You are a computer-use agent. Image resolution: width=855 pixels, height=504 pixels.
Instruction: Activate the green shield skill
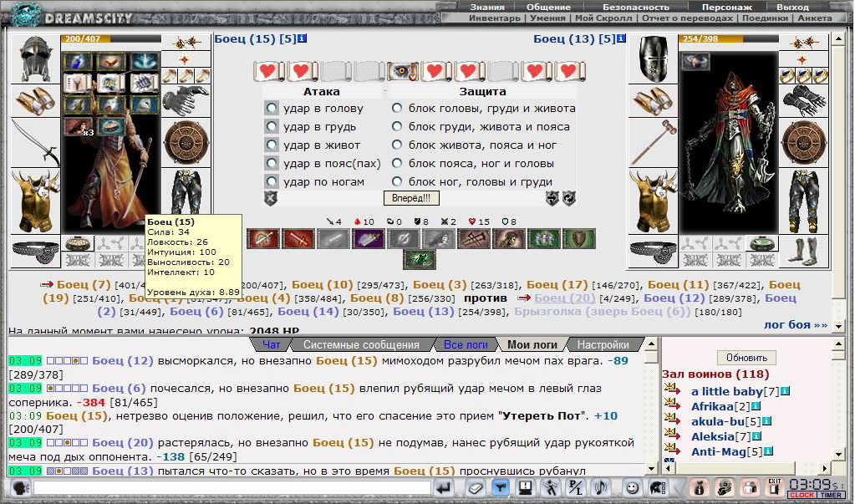pos(578,239)
